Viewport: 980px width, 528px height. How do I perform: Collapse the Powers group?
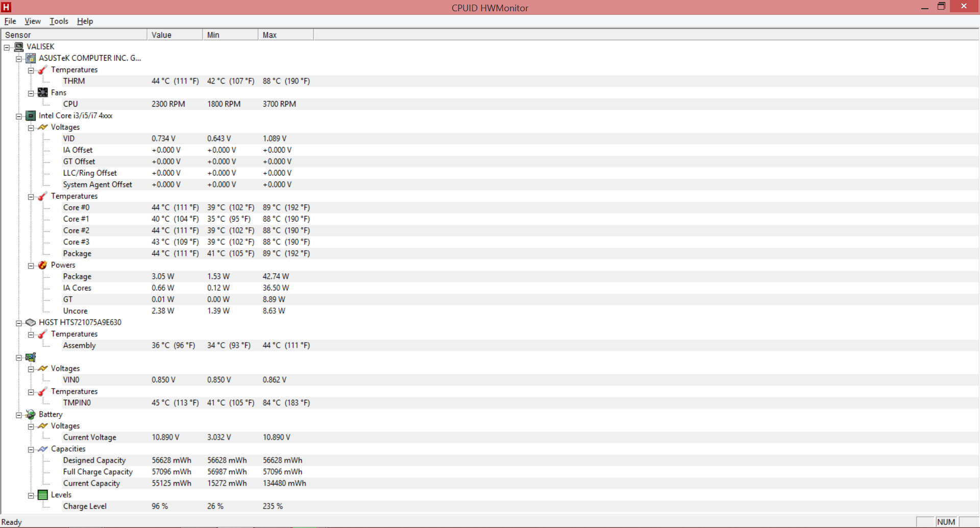coord(31,266)
